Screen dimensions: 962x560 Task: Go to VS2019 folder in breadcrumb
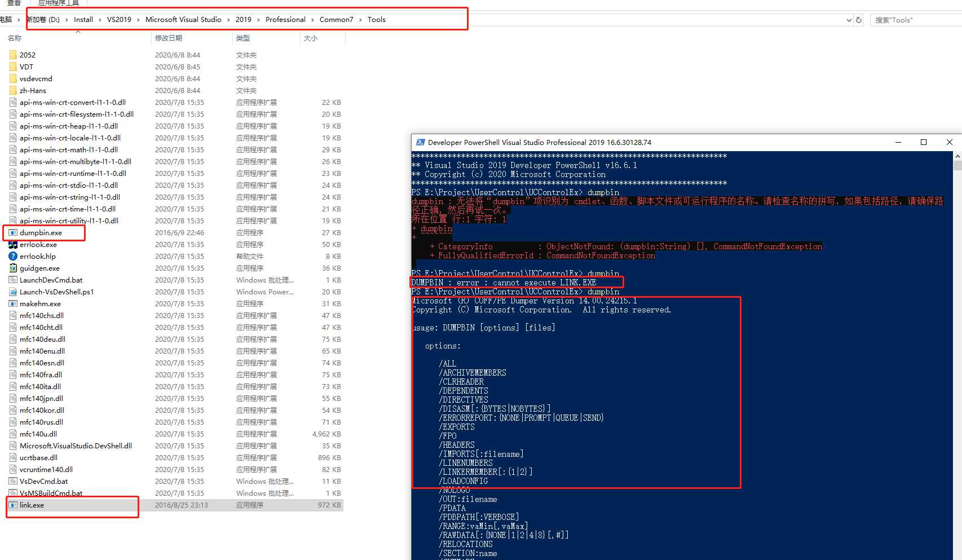click(119, 20)
